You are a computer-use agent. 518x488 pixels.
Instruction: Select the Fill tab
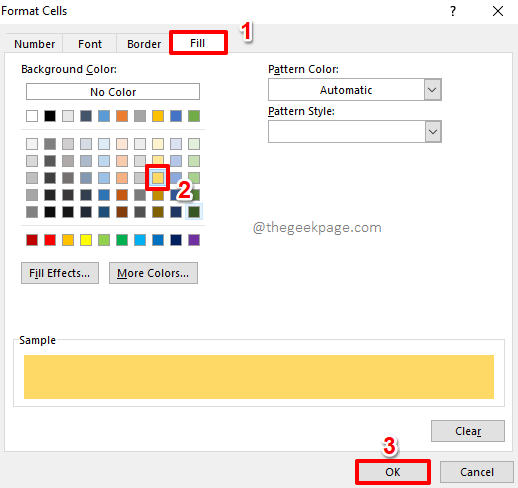click(x=198, y=43)
